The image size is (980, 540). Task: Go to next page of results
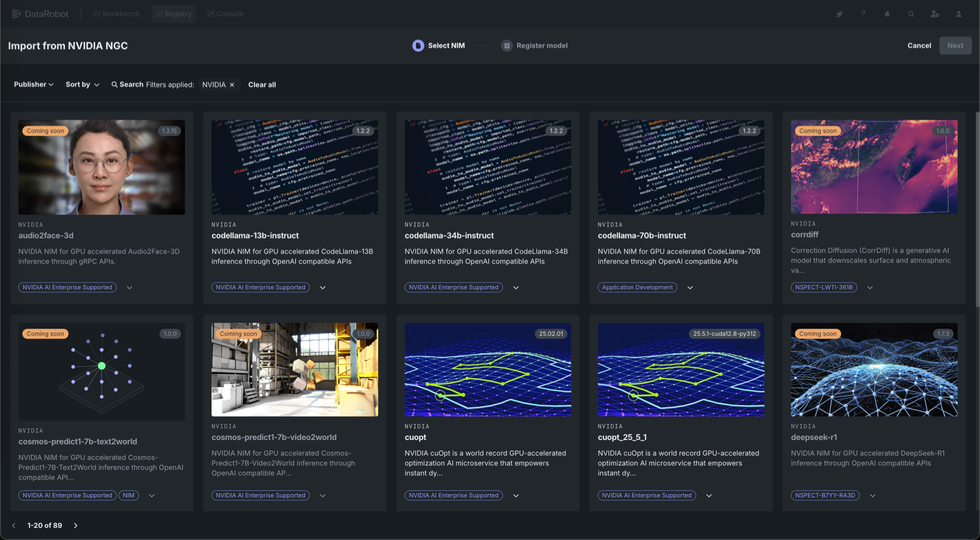(76, 525)
